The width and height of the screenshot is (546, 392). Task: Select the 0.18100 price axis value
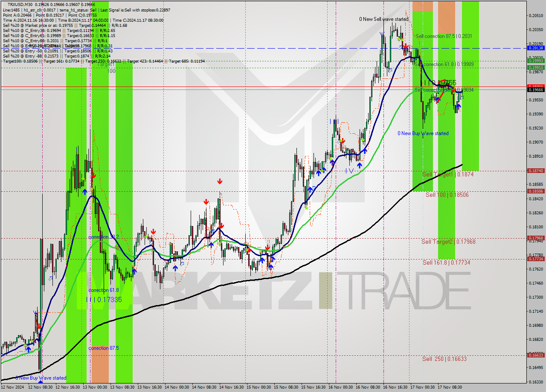tap(536, 227)
